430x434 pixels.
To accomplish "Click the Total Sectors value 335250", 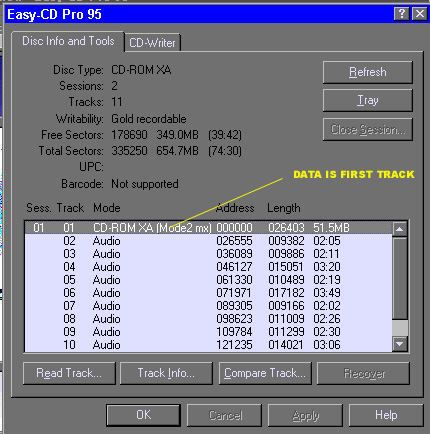I will coord(129,151).
